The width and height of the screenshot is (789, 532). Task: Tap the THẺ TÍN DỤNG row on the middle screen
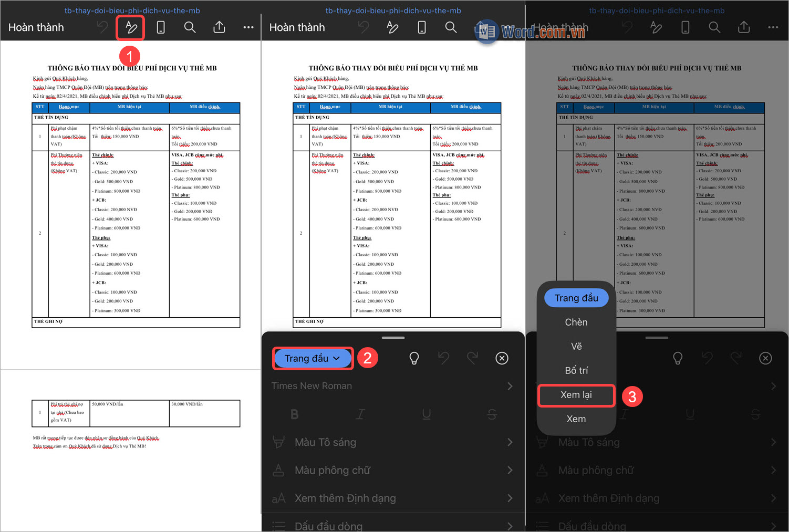click(x=397, y=118)
